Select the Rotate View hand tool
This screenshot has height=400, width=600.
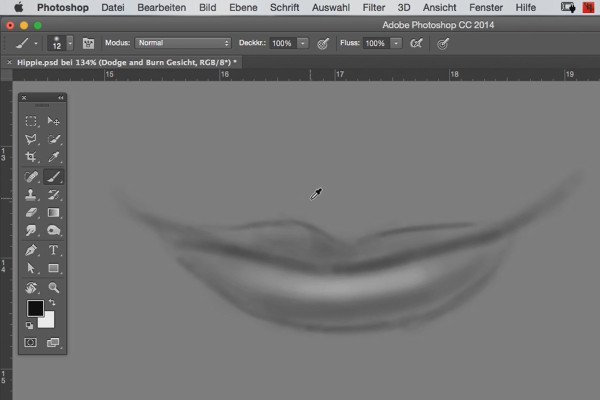pyautogui.click(x=31, y=287)
